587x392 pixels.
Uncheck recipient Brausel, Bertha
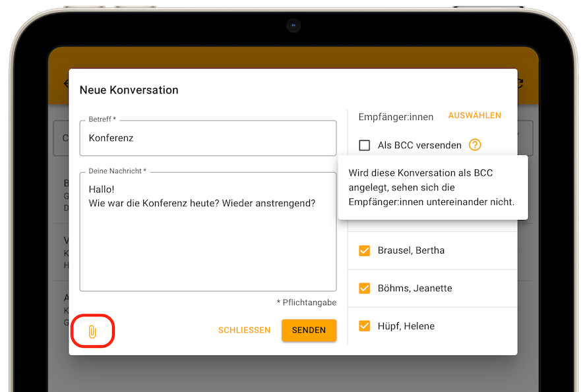[364, 250]
